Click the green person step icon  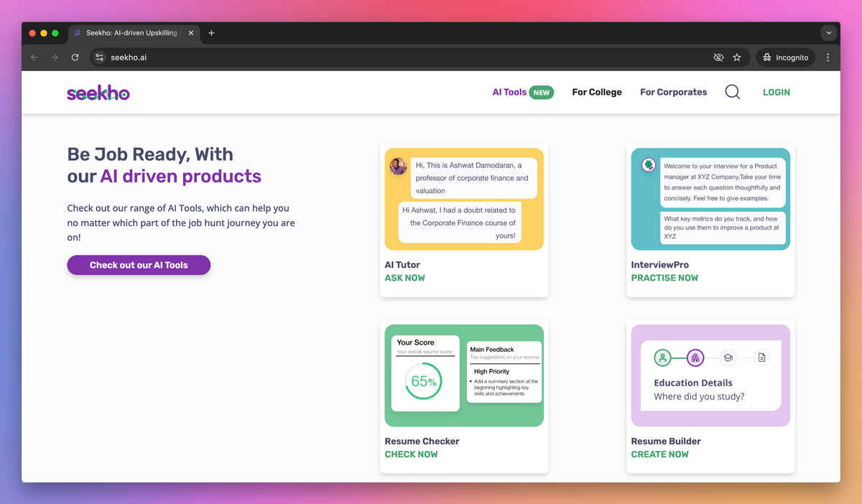point(663,358)
